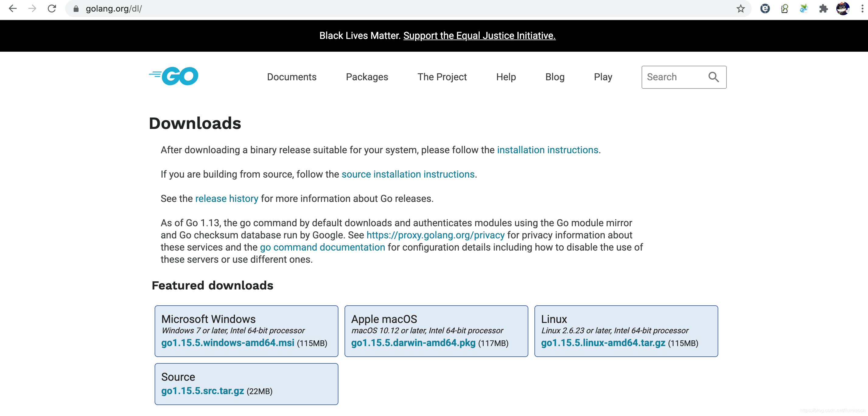Open the go command documentation link
The width and height of the screenshot is (868, 416).
(x=322, y=247)
